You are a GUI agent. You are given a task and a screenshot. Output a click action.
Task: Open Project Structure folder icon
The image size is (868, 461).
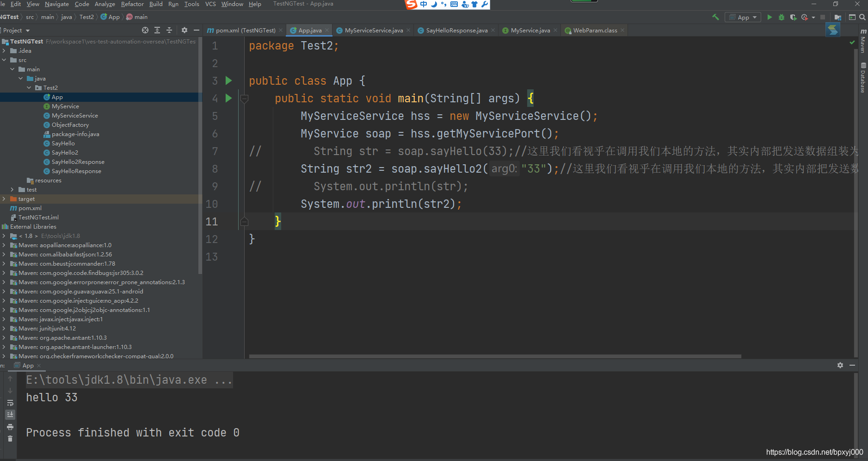838,17
